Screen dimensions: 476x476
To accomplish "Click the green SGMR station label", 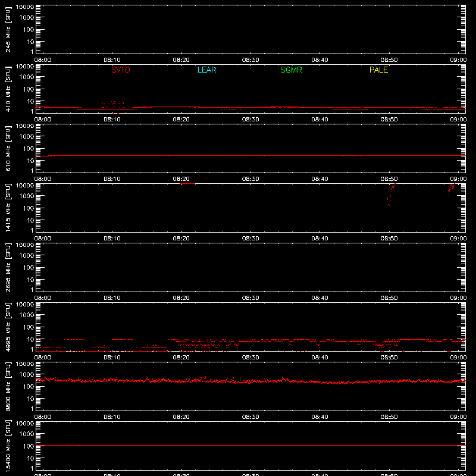I will pyautogui.click(x=291, y=70).
